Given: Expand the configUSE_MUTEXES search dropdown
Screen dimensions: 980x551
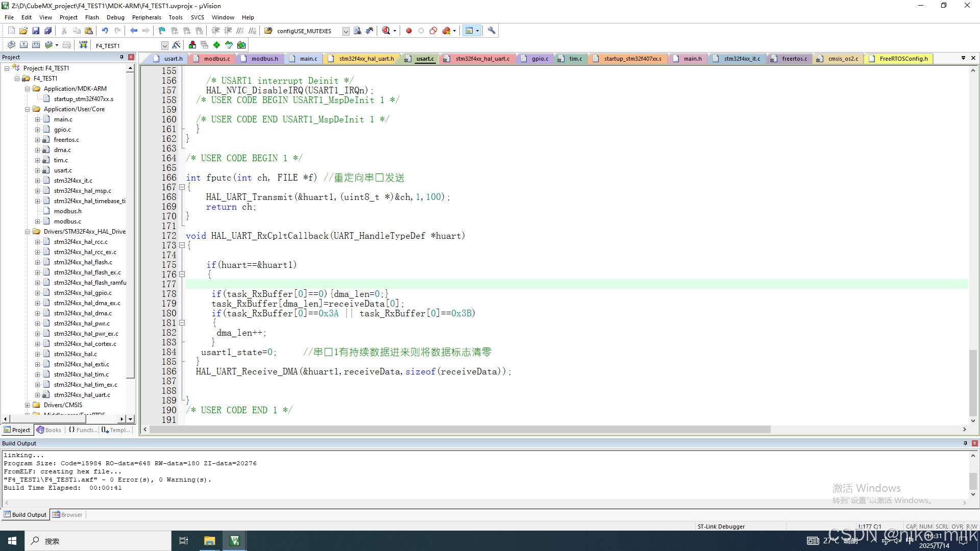Looking at the screenshot, I should [346, 31].
